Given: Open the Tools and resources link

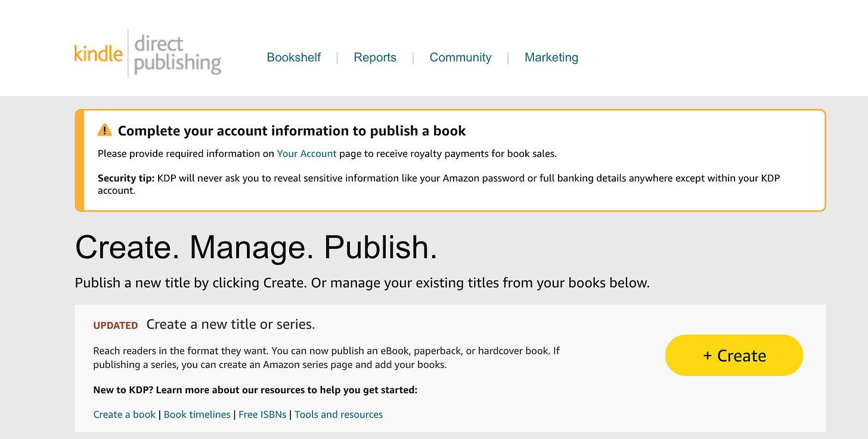Looking at the screenshot, I should point(339,414).
